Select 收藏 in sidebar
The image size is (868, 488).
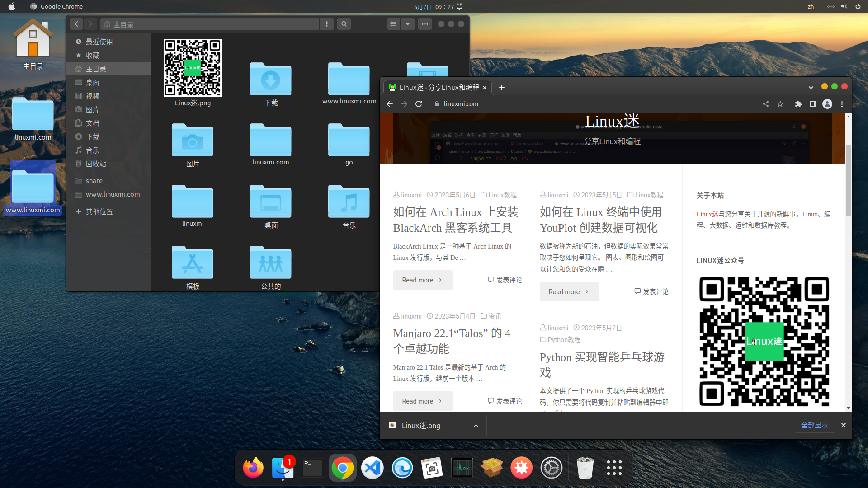tap(108, 55)
